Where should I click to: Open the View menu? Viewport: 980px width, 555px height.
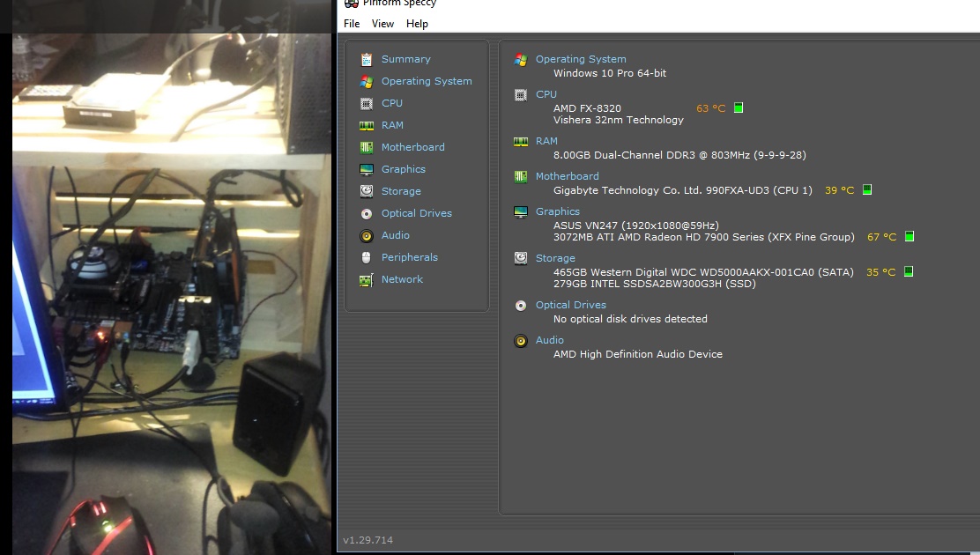tap(382, 24)
